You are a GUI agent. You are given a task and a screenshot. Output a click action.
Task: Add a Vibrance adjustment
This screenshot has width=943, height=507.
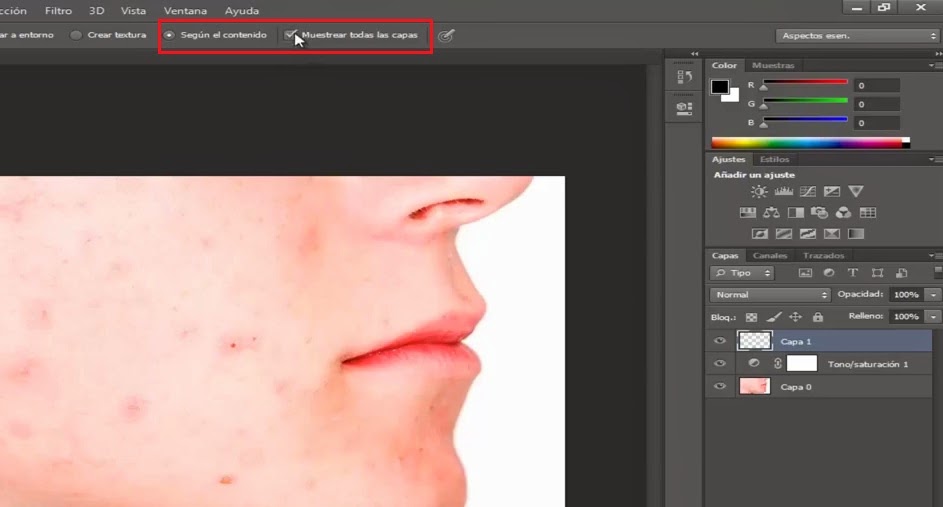coord(856,192)
